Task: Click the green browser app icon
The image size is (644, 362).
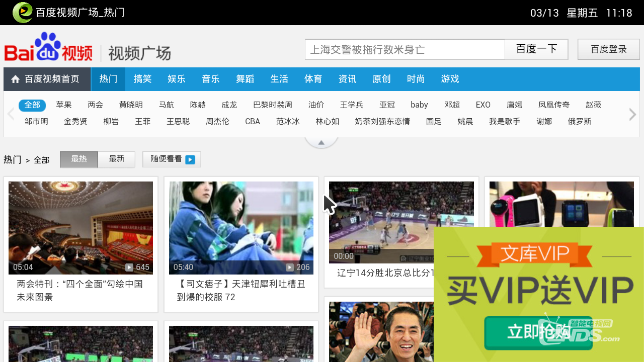Action: (22, 13)
